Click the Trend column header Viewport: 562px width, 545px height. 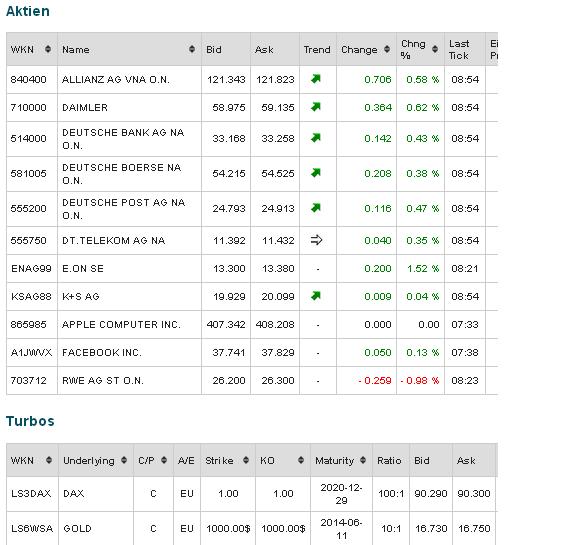click(318, 49)
